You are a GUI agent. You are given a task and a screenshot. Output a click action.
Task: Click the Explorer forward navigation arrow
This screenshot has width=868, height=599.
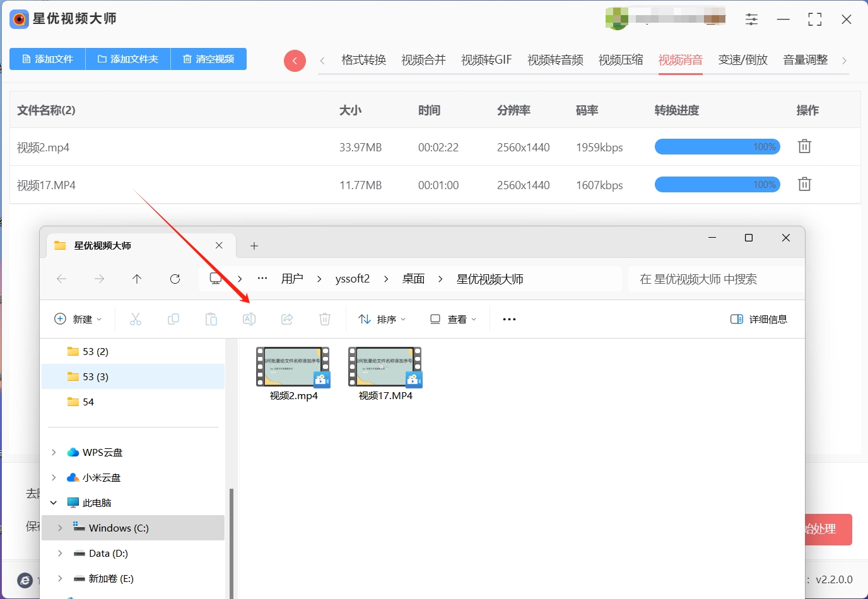(99, 279)
